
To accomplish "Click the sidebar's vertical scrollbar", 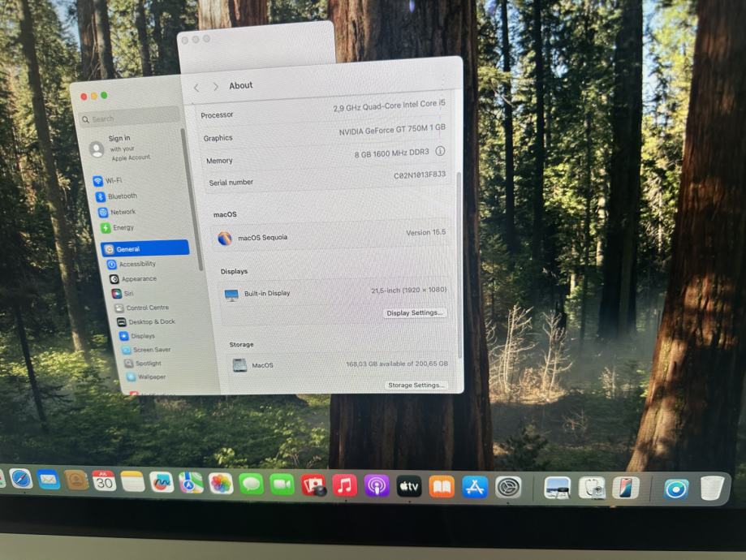I will tap(192, 200).
